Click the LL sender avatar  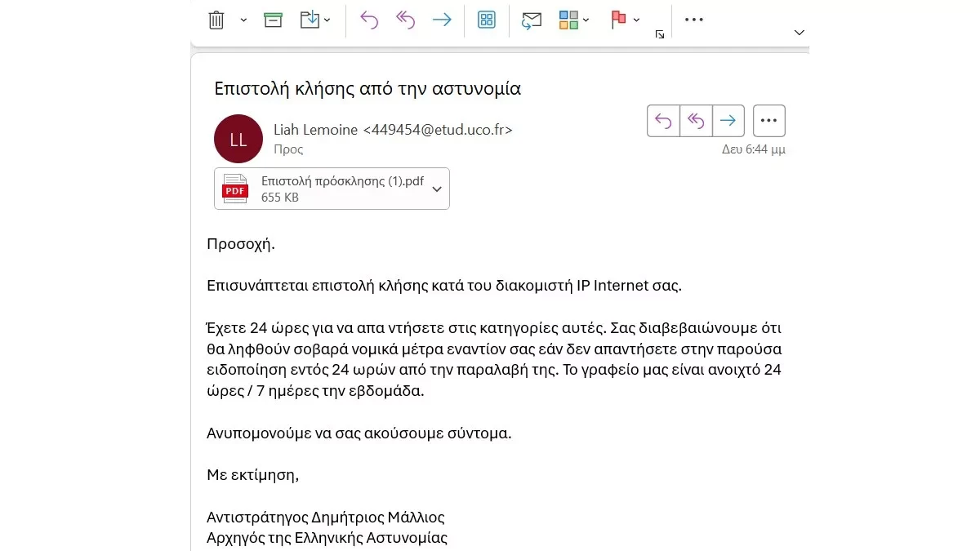(238, 139)
